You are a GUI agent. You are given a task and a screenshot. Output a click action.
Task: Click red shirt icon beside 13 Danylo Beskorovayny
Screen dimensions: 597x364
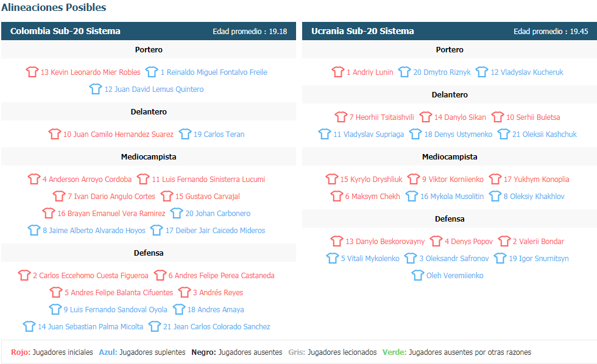coord(336,240)
